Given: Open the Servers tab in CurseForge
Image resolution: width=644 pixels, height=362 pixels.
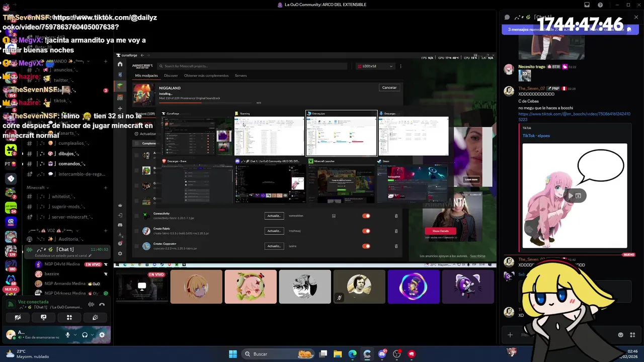Looking at the screenshot, I should point(240,75).
